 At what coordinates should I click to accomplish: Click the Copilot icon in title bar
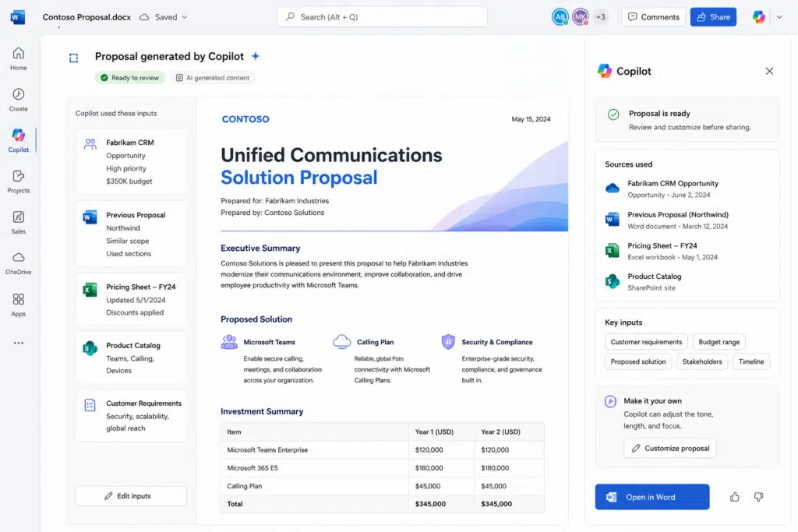click(759, 17)
